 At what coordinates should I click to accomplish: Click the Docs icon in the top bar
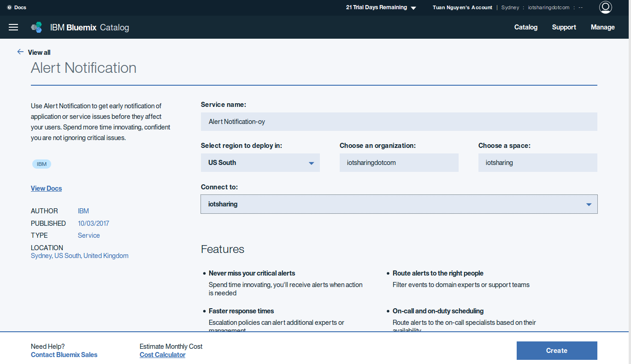coord(16,7)
